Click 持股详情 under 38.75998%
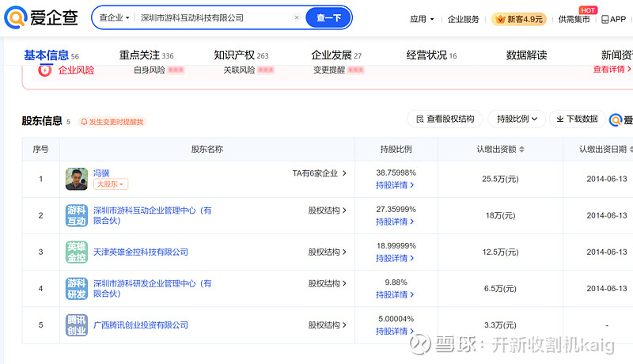Viewport: 633px width, 364px height. pos(395,185)
